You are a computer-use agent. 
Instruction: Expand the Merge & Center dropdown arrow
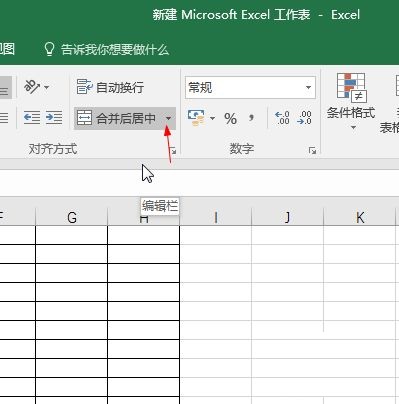click(x=168, y=118)
